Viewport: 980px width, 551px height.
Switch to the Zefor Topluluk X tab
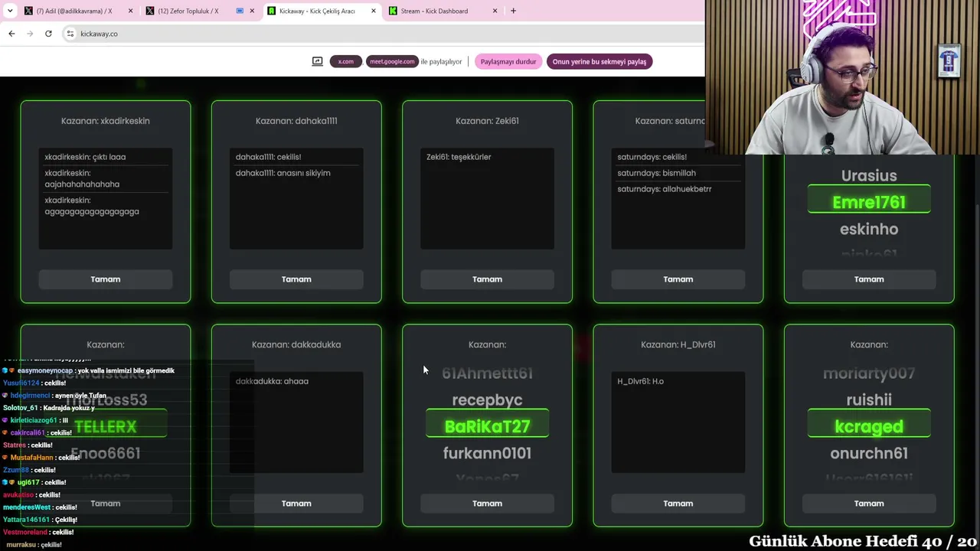187,11
